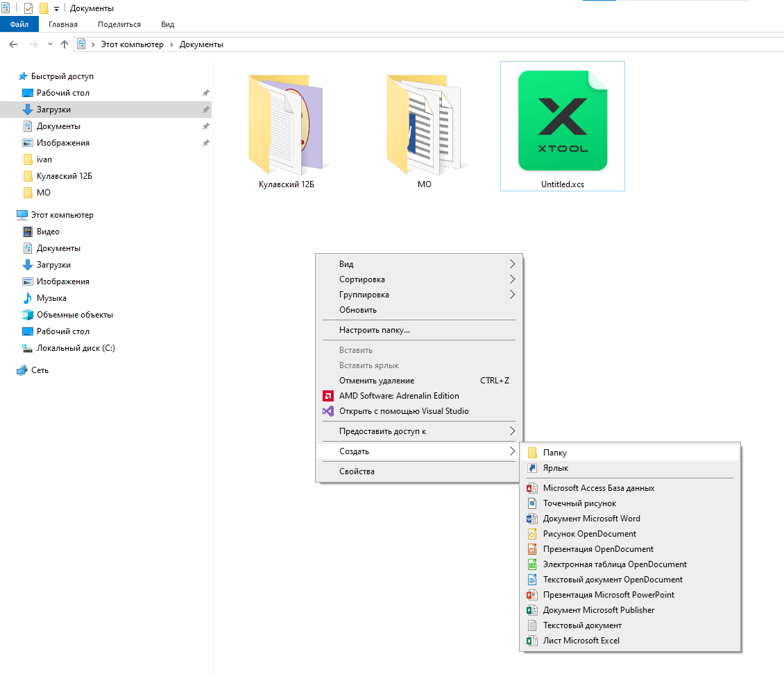This screenshot has height=676, width=784.
Task: Open Кулавский 12Б in the sidebar
Action: [x=64, y=176]
